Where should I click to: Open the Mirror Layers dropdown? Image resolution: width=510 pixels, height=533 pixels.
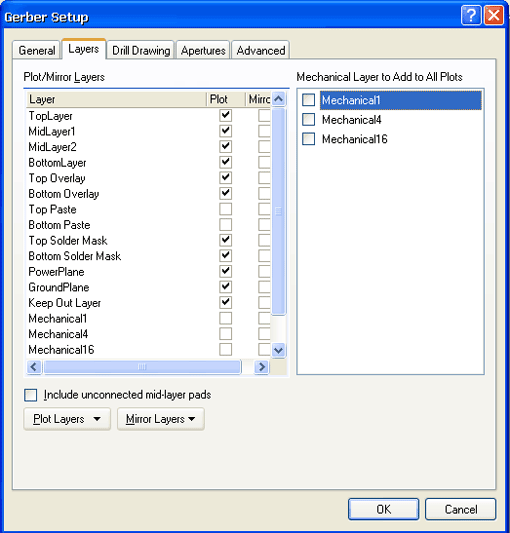pyautogui.click(x=161, y=419)
